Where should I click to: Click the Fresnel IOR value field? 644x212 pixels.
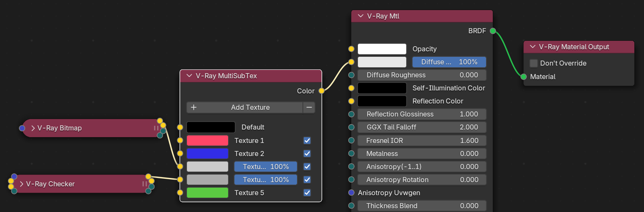[422, 140]
